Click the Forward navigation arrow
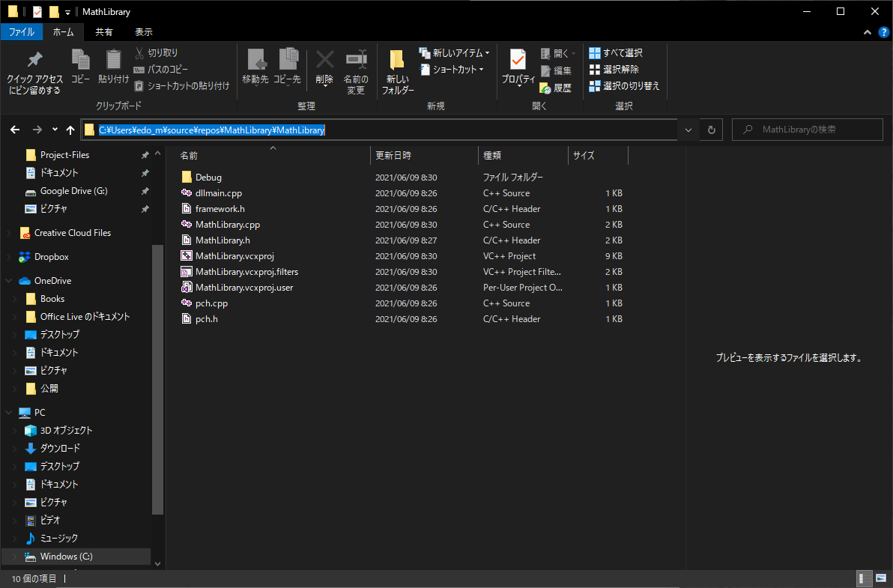Screen dimensions: 893x588 37,130
